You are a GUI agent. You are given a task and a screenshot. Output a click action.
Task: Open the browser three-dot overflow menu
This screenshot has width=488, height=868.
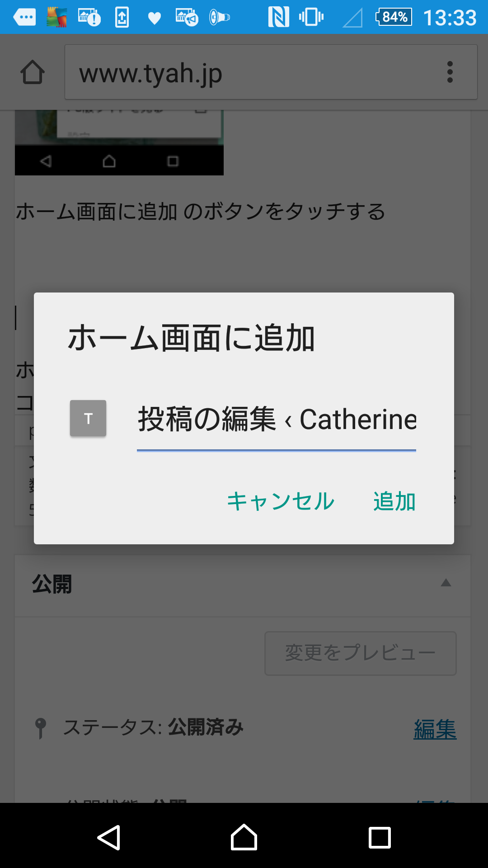(x=450, y=72)
